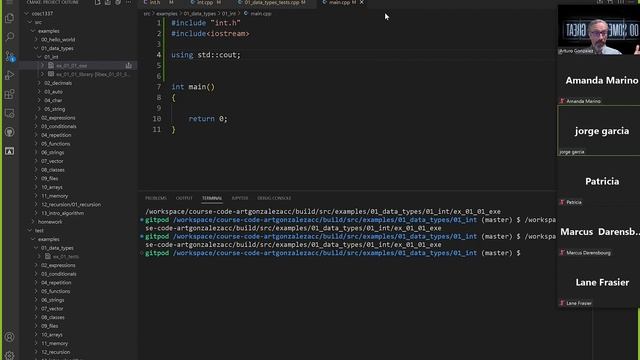Viewport: 640px width, 360px height.
Task: Open the CMake view icon in the activity bar
Action: point(9,151)
